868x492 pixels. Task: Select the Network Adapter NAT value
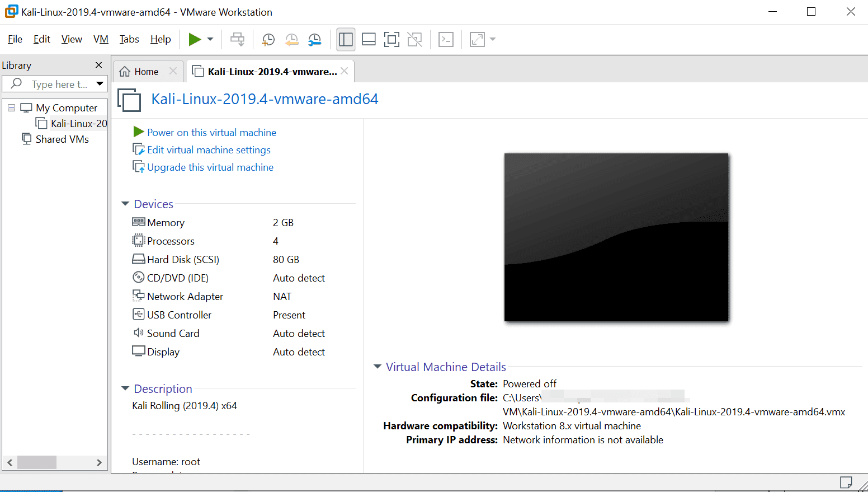pos(282,297)
